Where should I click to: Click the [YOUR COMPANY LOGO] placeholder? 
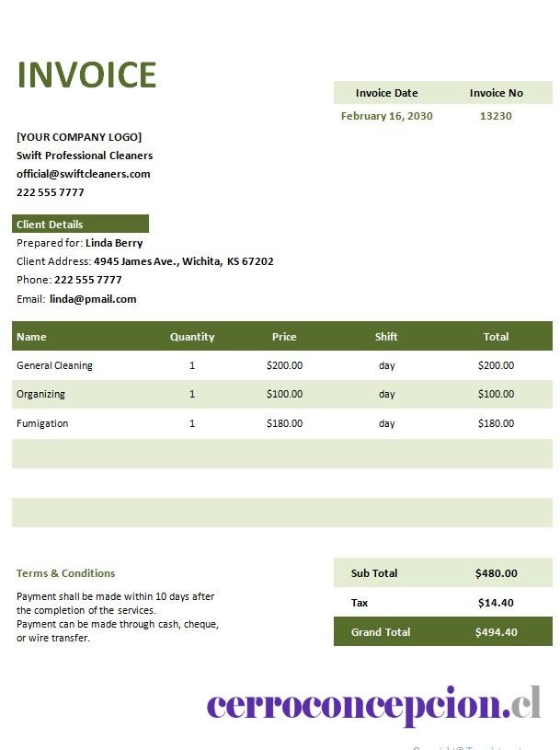(79, 137)
